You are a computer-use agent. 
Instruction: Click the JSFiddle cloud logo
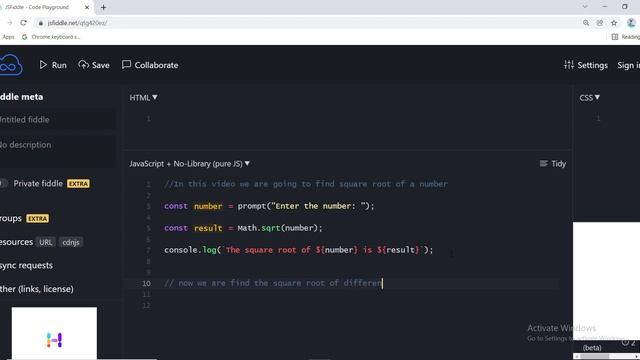click(10, 65)
